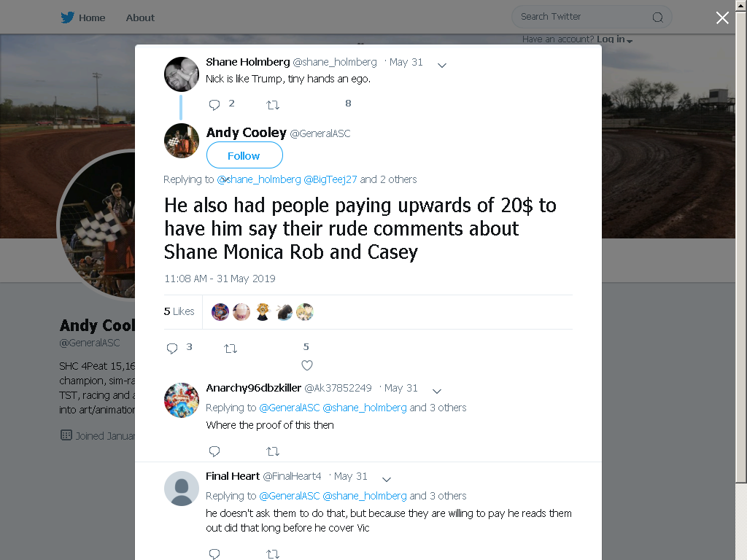This screenshot has height=560, width=747.
Task: Expand options chevron on Shane Holmberg's tweet
Action: pyautogui.click(x=441, y=65)
